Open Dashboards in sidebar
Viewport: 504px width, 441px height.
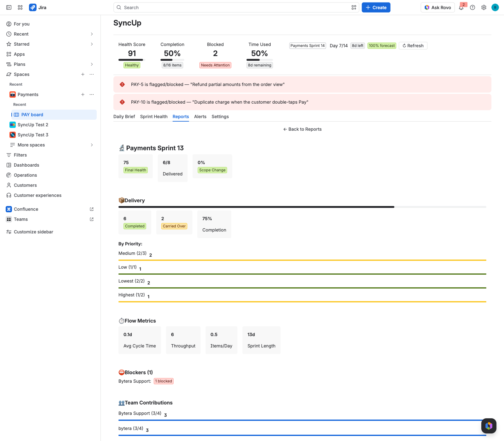click(x=50, y=165)
